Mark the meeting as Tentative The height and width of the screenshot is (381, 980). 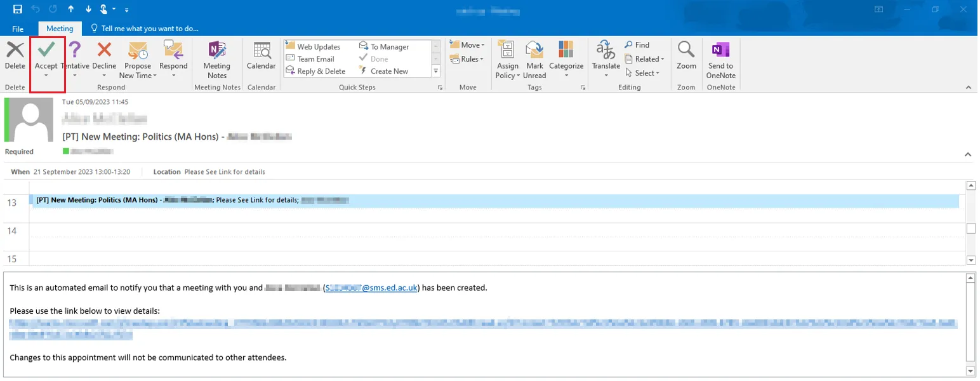click(76, 56)
